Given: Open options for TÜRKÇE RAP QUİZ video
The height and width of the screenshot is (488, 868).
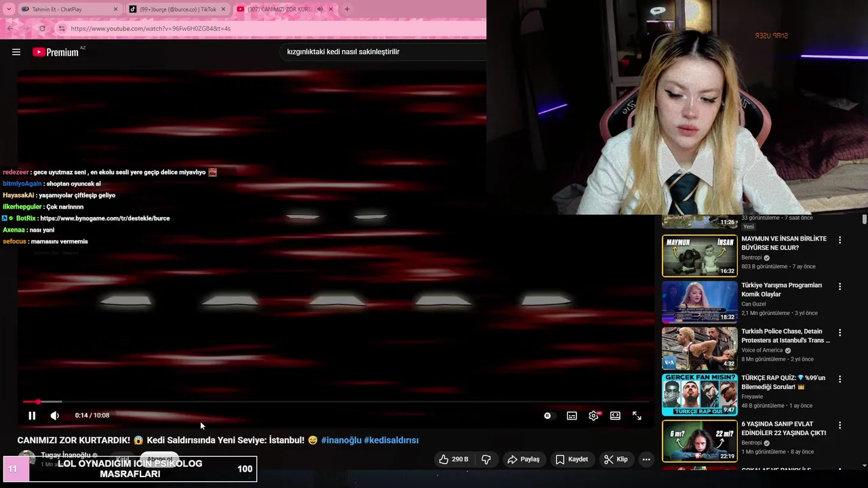Looking at the screenshot, I should (840, 379).
